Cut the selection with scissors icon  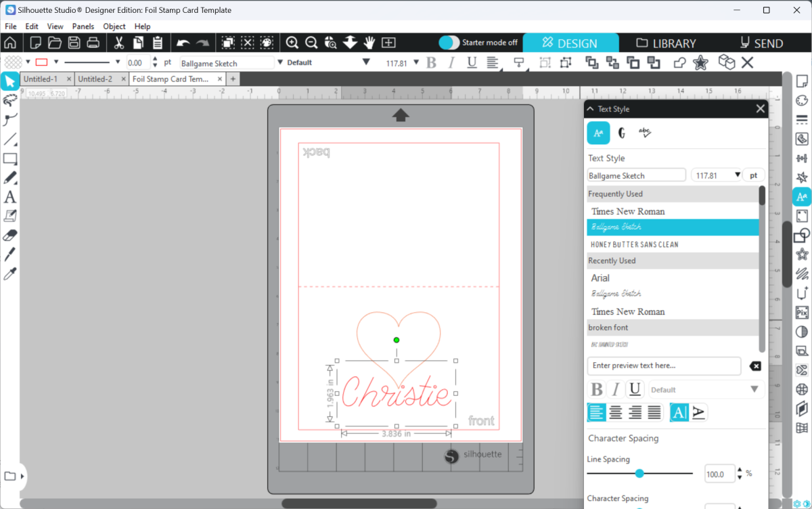pyautogui.click(x=119, y=43)
